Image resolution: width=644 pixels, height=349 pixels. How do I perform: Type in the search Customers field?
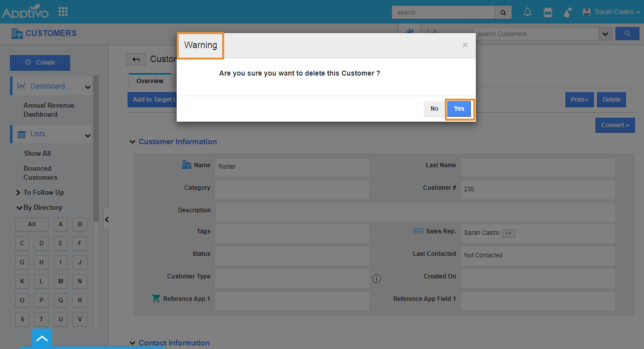click(535, 34)
